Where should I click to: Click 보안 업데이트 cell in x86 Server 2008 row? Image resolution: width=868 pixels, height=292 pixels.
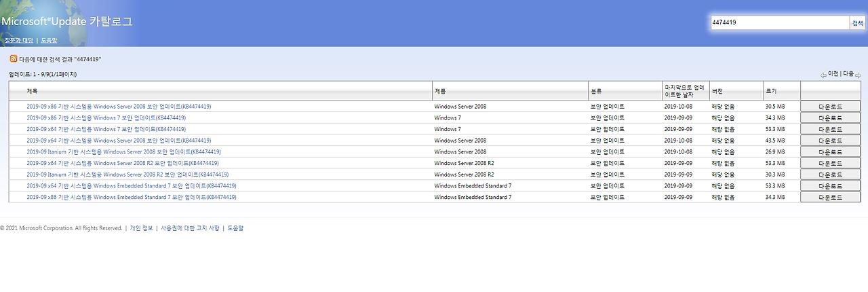[608, 107]
